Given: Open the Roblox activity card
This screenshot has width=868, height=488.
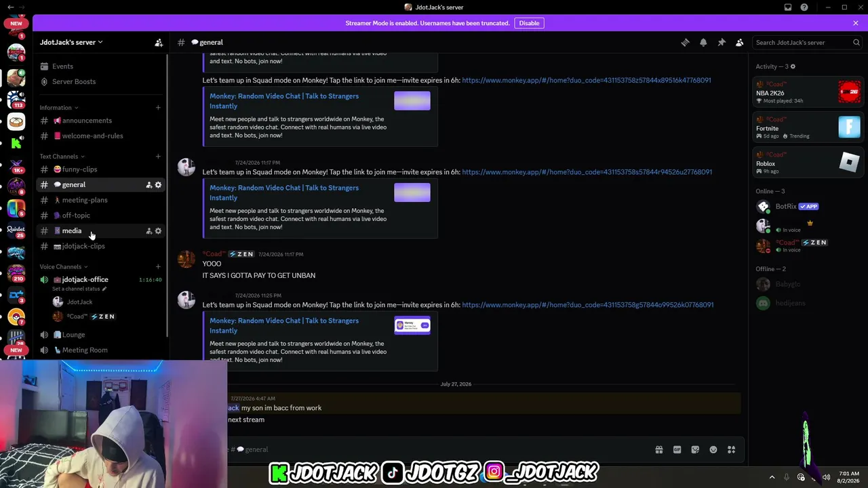Looking at the screenshot, I should [808, 163].
